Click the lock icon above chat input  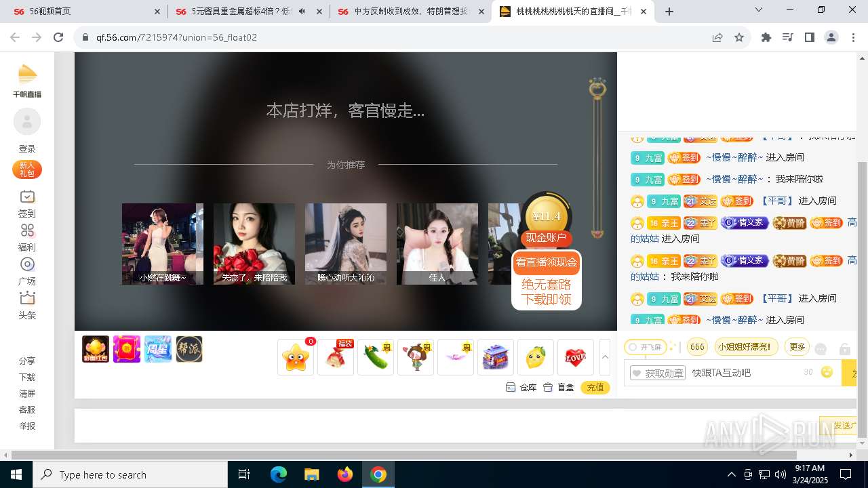[x=845, y=349]
